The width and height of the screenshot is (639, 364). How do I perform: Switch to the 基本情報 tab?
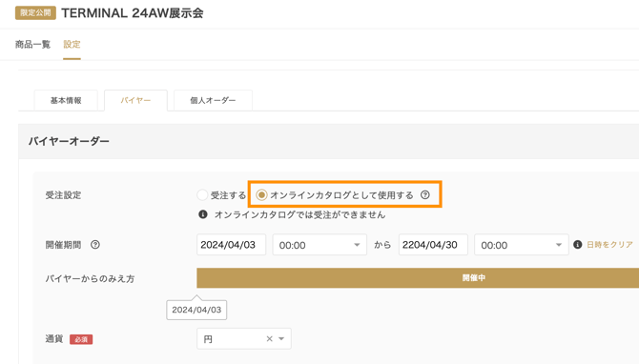66,100
